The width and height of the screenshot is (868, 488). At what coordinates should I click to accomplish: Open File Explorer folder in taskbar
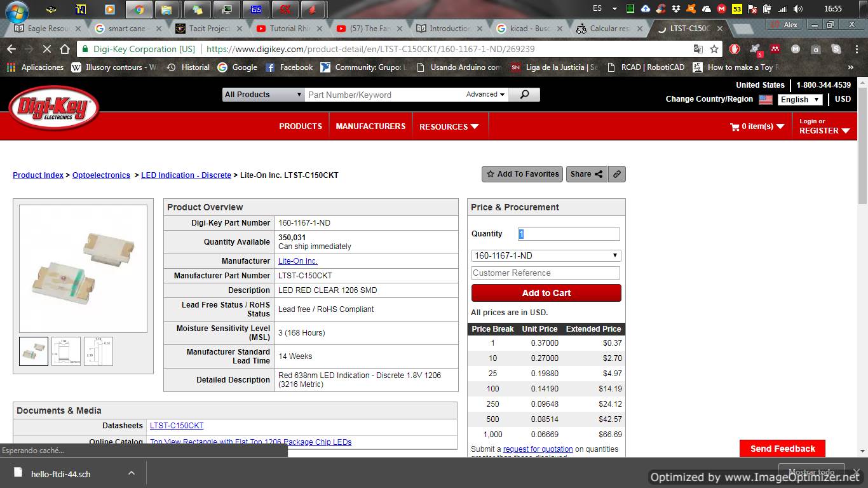click(166, 10)
